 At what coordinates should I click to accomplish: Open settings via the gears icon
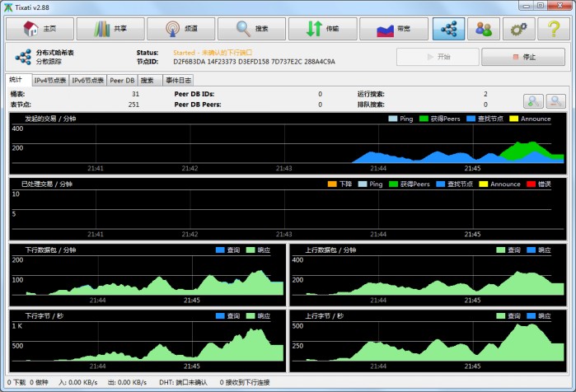pos(518,29)
